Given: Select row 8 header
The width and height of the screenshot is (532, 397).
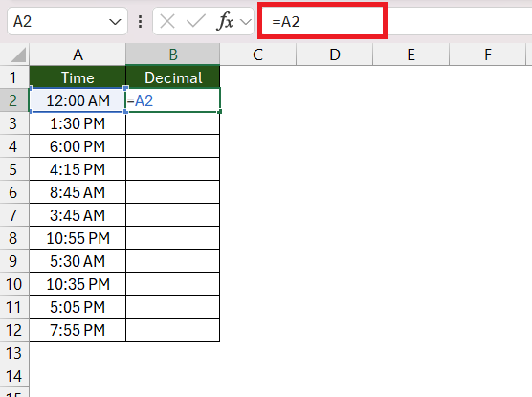Looking at the screenshot, I should [14, 238].
